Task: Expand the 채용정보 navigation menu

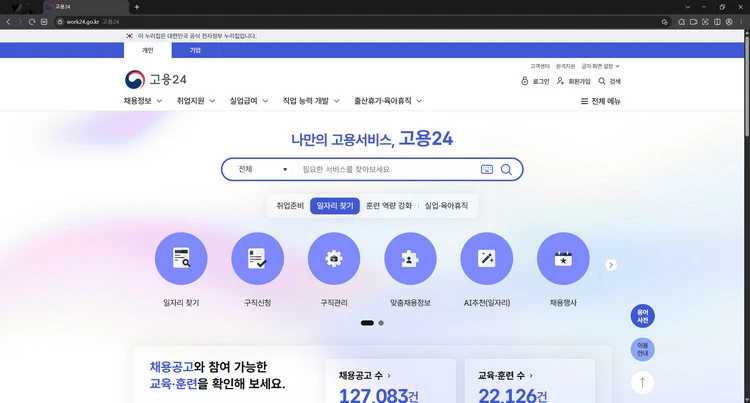Action: (142, 101)
